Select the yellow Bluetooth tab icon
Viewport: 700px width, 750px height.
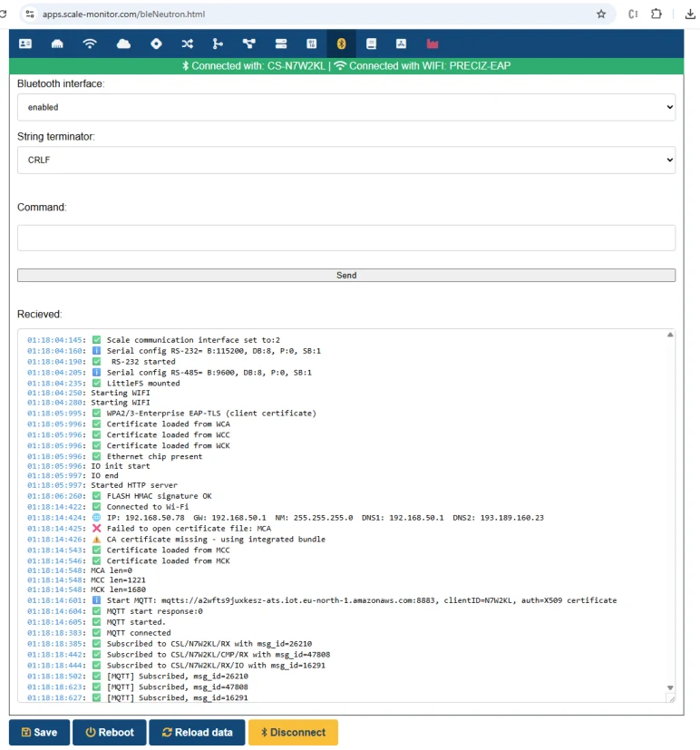341,44
